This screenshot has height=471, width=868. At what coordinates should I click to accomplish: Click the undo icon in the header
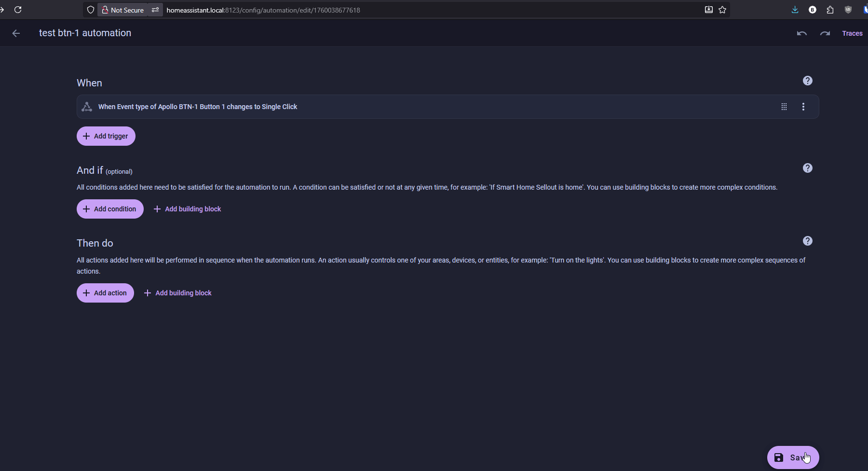pos(801,33)
